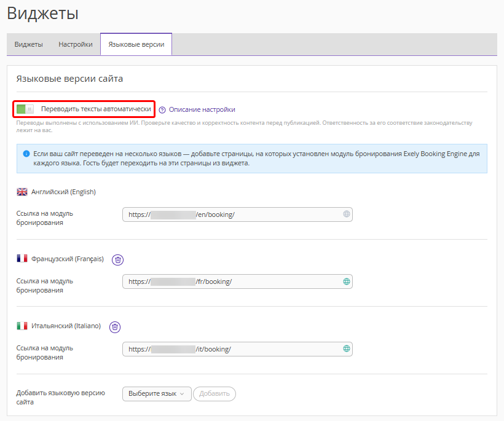
Task: Click the Добавить button
Action: pyautogui.click(x=215, y=394)
